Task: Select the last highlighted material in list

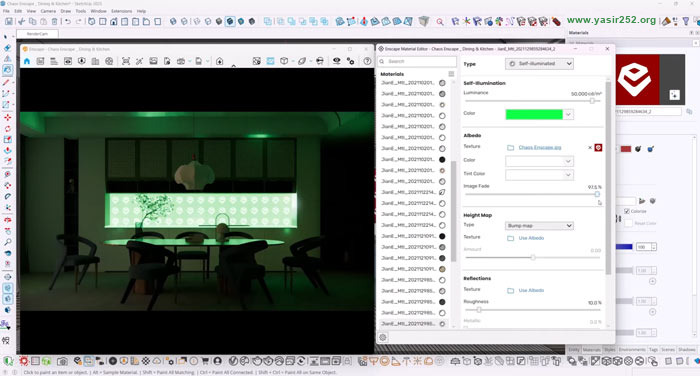Action: tap(413, 324)
